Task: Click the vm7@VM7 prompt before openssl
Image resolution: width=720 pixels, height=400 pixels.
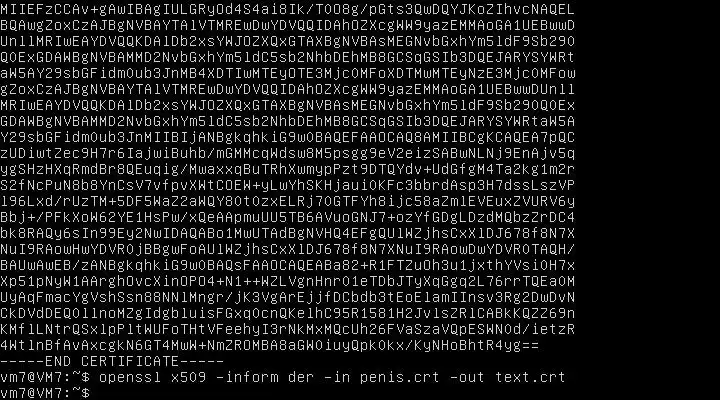Action: pyautogui.click(x=45, y=377)
